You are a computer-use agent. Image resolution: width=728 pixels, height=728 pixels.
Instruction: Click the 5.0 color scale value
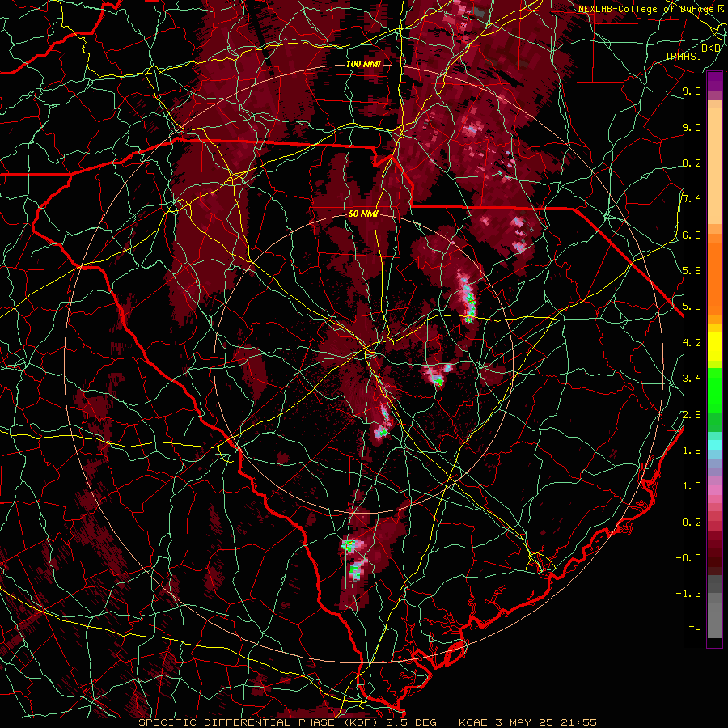pos(692,307)
